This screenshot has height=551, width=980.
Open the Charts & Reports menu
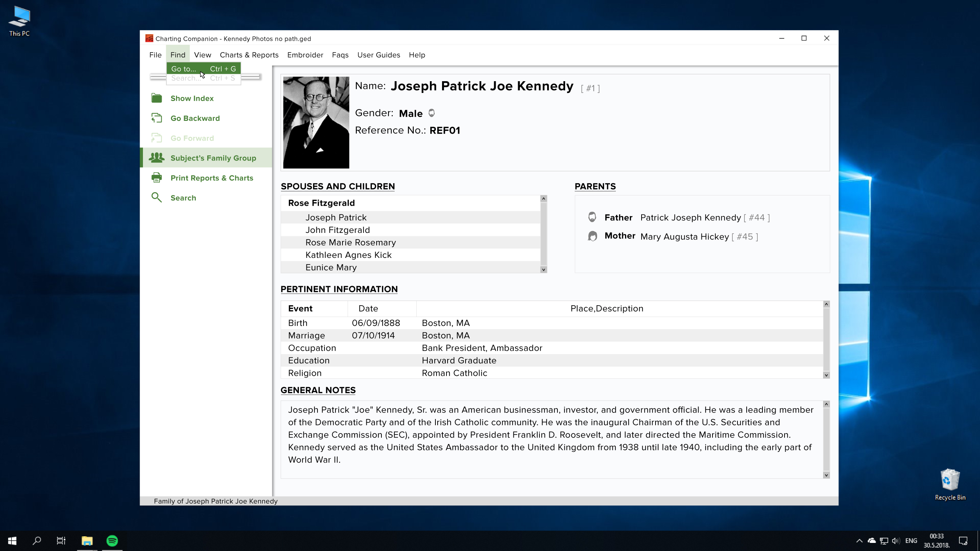click(x=249, y=55)
